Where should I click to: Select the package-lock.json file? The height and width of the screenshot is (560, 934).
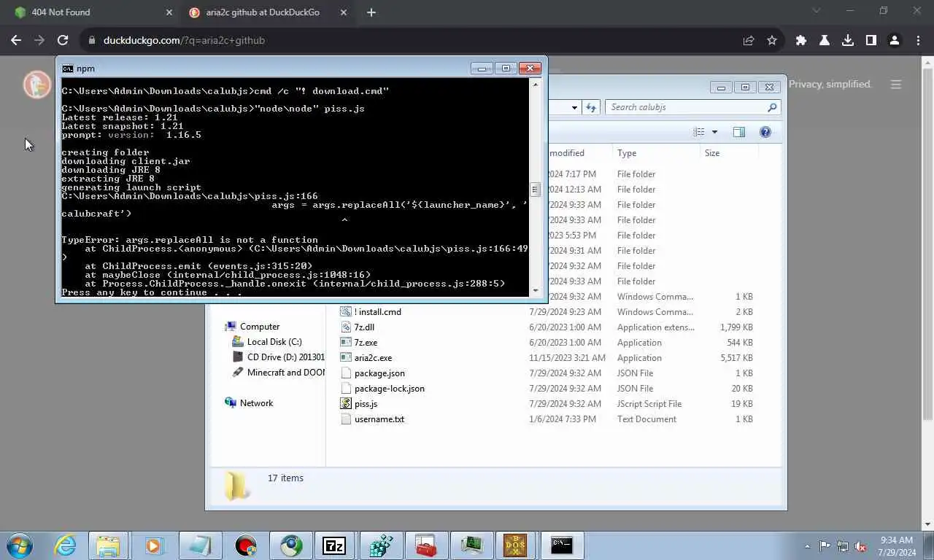[x=389, y=389]
